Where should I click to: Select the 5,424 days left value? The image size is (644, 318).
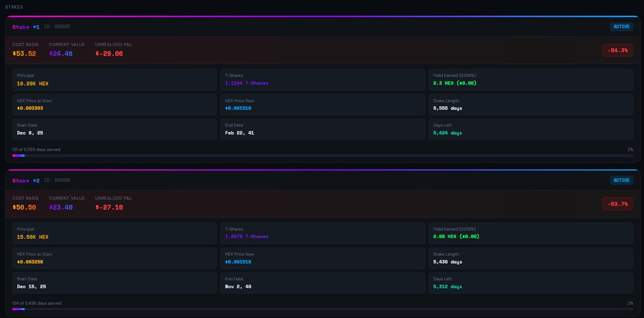(448, 132)
